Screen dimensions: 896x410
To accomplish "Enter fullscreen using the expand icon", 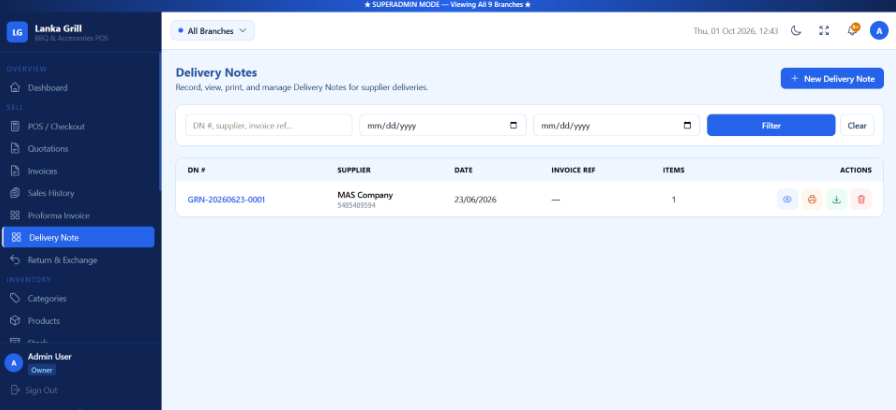I will click(x=823, y=31).
